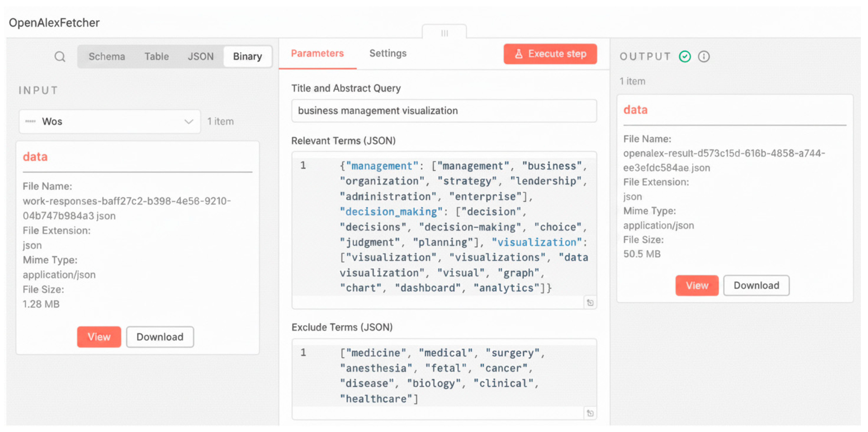Switch input view to JSON

[x=201, y=56]
